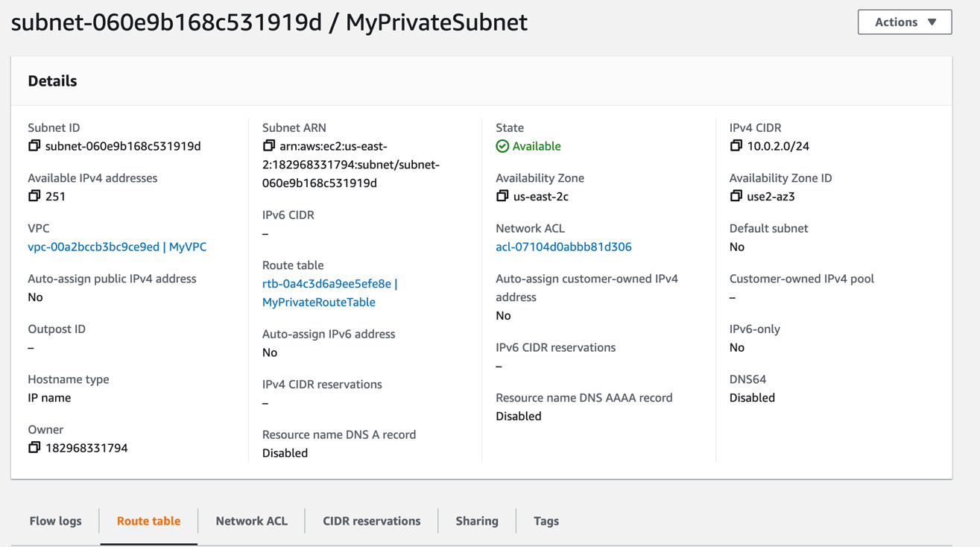This screenshot has width=980, height=547.
Task: Click the Subnet ARN label
Action: tap(294, 128)
